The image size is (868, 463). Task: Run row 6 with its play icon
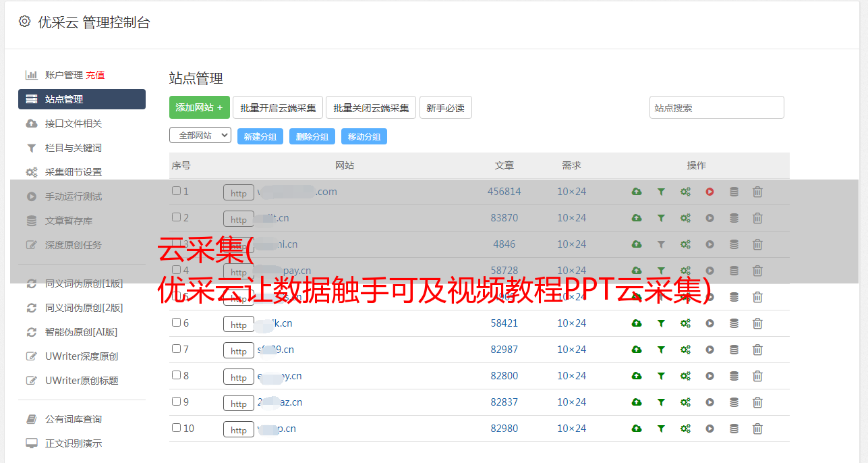[710, 323]
